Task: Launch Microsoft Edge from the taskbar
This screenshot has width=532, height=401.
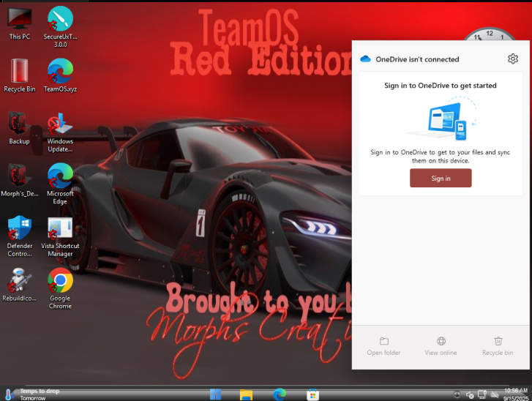Action: click(x=280, y=394)
